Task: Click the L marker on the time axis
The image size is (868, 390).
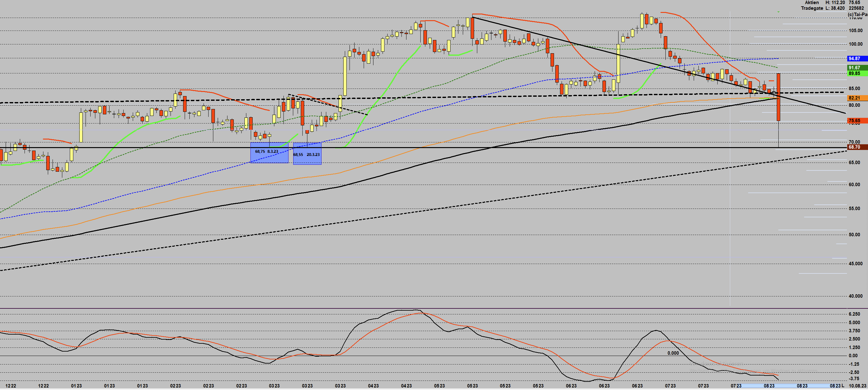Action: click(x=843, y=386)
